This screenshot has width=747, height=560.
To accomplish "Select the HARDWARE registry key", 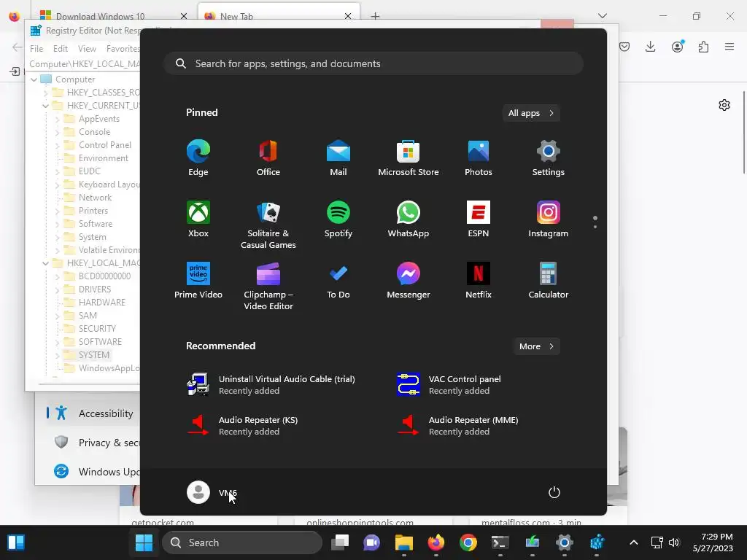I will 102,303.
